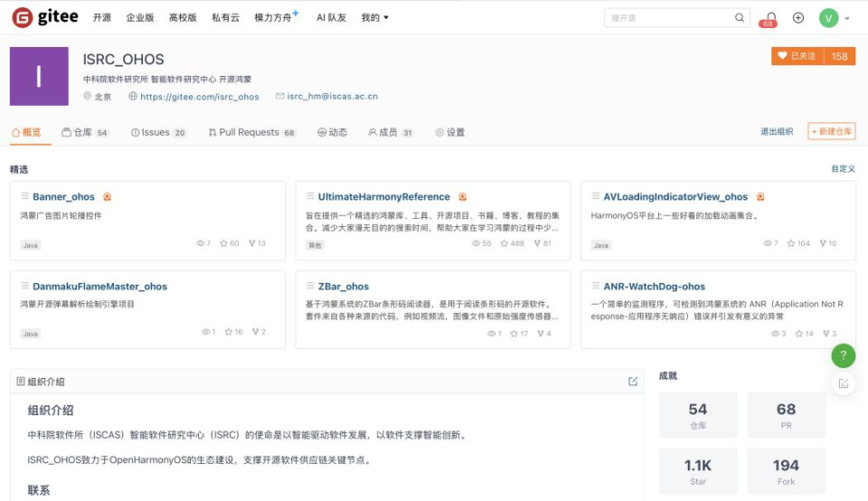Click the search magnifier icon

pos(739,18)
